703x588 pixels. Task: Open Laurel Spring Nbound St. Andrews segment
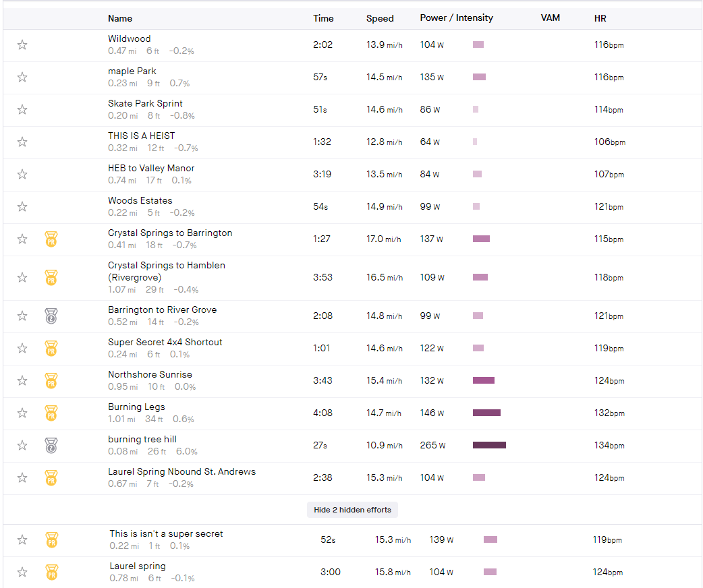181,471
